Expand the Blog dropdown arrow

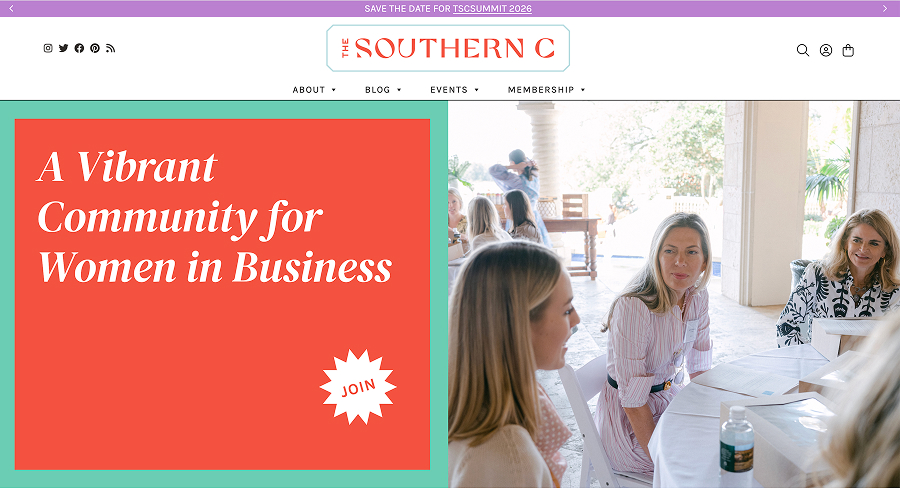pos(399,90)
